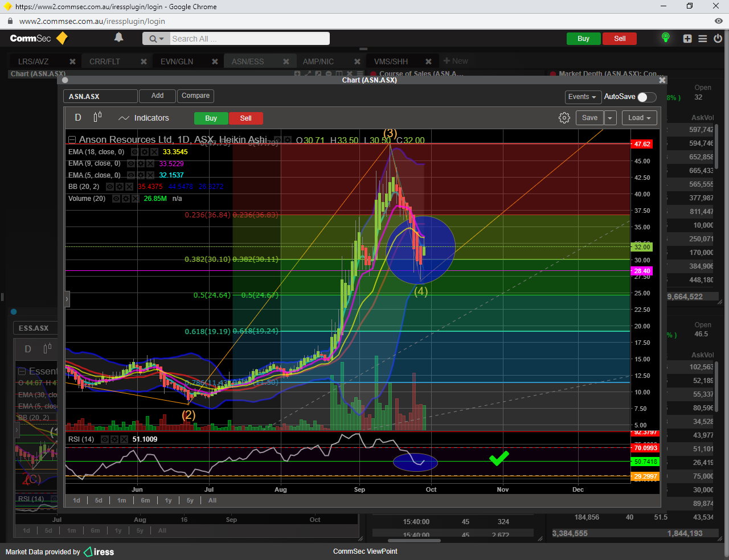This screenshot has width=729, height=560.
Task: Click the Compare button
Action: 195,96
